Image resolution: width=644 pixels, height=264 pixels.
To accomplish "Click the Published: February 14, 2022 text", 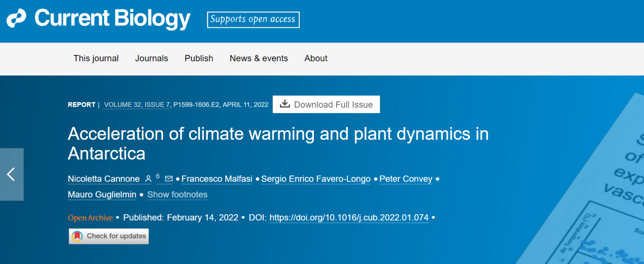I will coord(181,218).
